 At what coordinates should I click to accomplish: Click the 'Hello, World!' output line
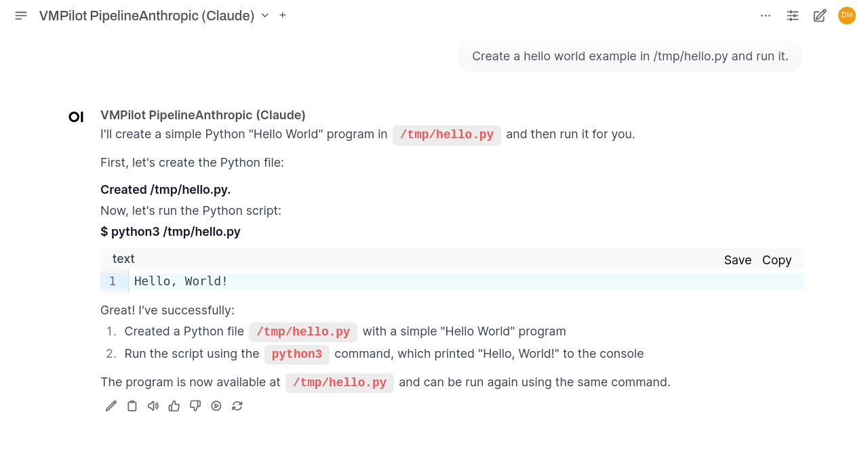click(181, 281)
